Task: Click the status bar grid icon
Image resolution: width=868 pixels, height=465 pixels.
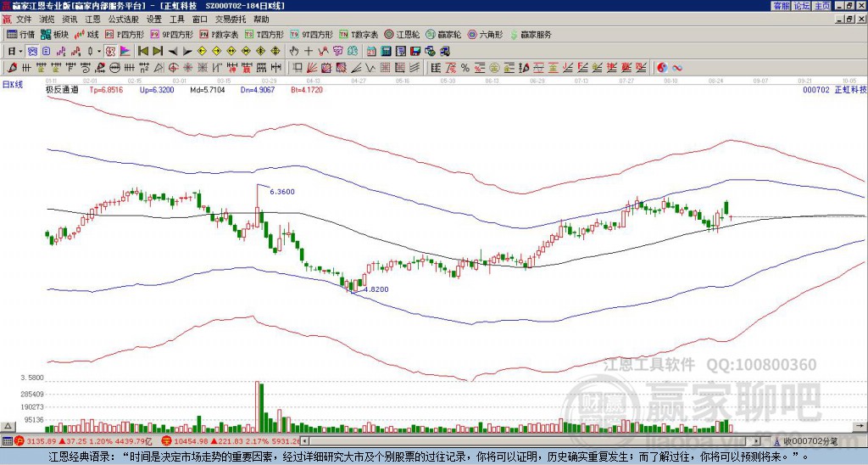Action: point(7,441)
